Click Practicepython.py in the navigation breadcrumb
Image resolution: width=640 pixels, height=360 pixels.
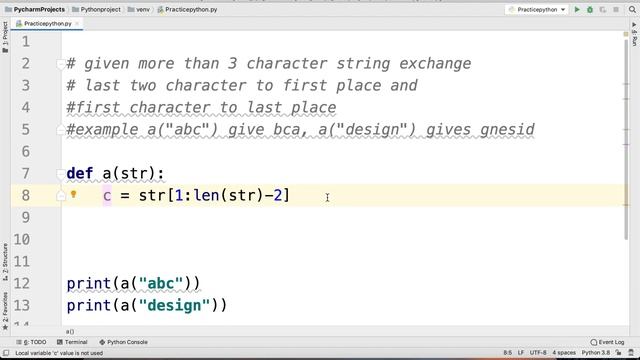coord(187,9)
